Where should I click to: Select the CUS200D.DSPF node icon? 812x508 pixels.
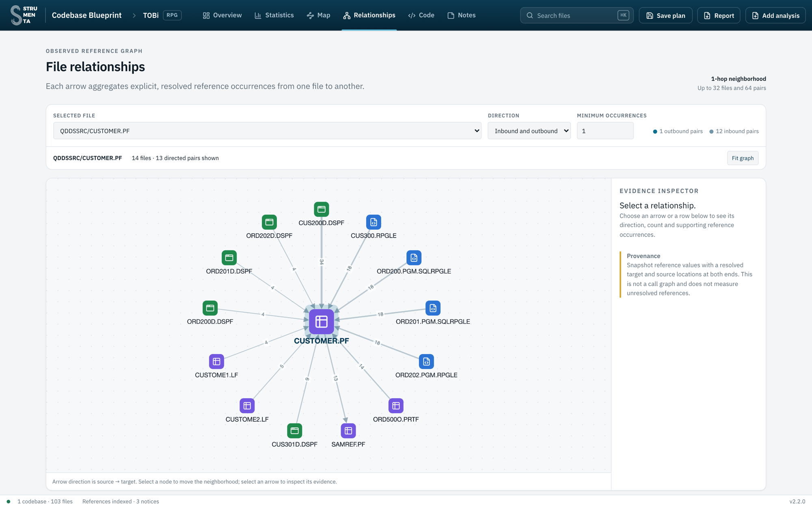321,209
